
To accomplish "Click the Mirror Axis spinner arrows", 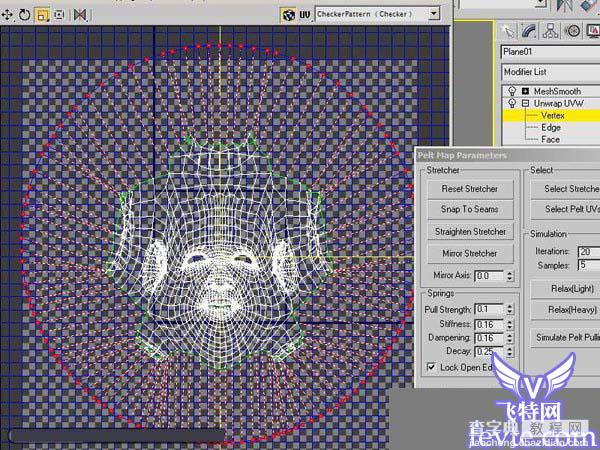I will pyautogui.click(x=509, y=276).
